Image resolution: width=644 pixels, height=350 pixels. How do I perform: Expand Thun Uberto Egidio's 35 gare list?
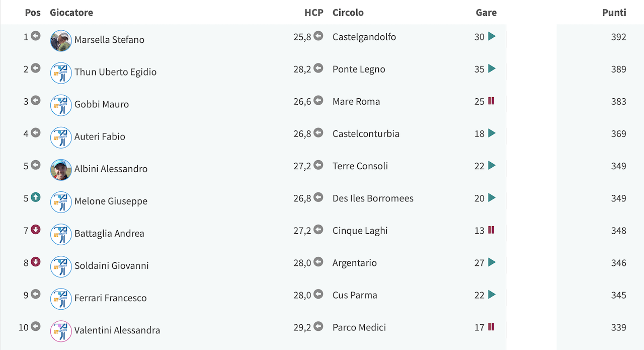pyautogui.click(x=492, y=68)
